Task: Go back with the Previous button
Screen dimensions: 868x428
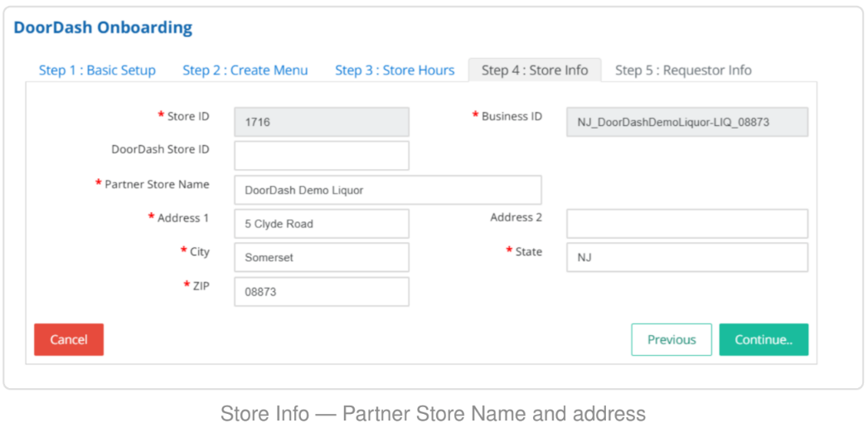Action: (x=672, y=339)
